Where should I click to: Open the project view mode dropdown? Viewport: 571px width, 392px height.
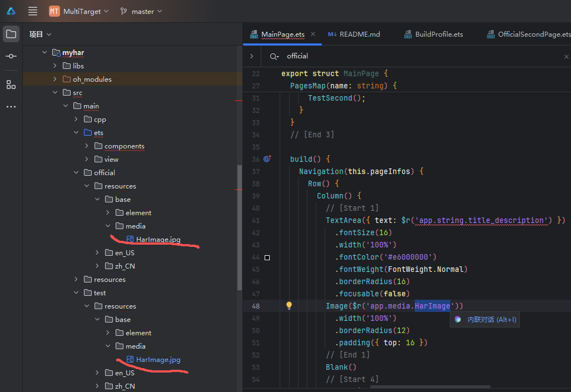[41, 34]
